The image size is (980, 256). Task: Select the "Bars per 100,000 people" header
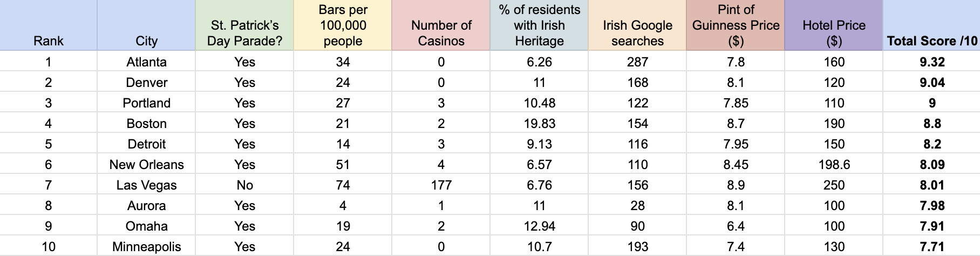point(343,25)
